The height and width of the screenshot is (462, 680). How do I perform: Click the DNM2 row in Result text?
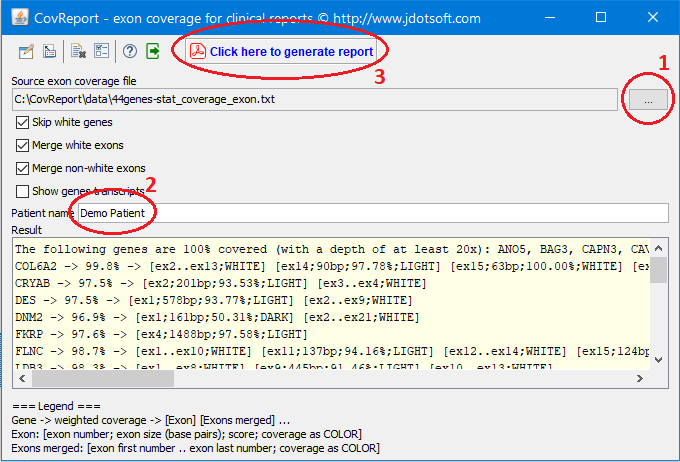(x=200, y=315)
